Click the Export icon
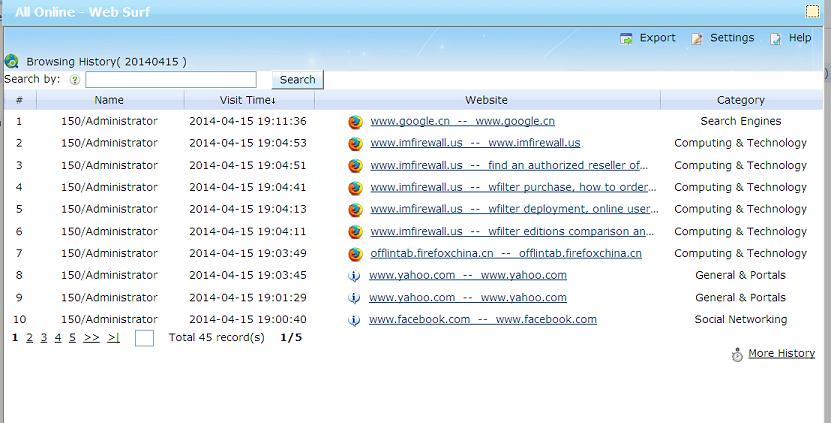Viewport: 831px width, 423px height. point(626,39)
